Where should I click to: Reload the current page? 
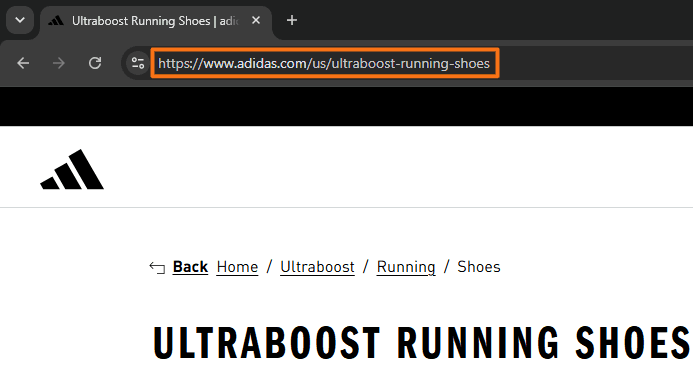click(95, 63)
